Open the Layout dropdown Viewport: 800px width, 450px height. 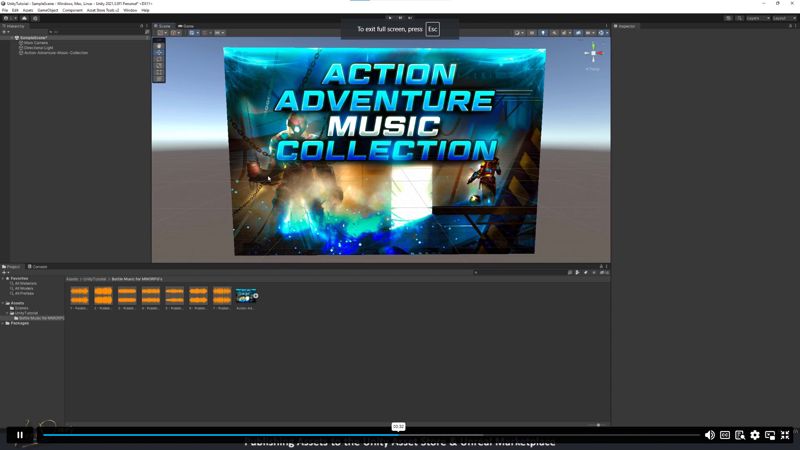tap(784, 18)
